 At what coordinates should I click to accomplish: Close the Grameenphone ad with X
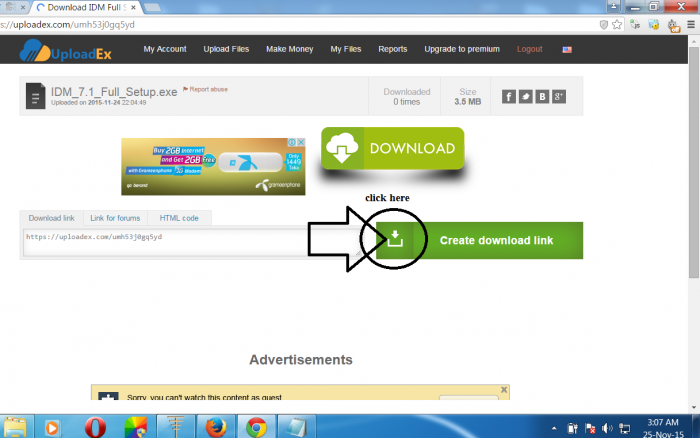[x=301, y=142]
